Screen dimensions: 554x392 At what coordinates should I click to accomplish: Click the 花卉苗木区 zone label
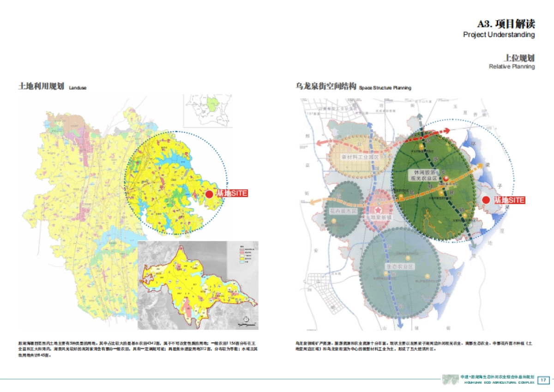[343, 211]
